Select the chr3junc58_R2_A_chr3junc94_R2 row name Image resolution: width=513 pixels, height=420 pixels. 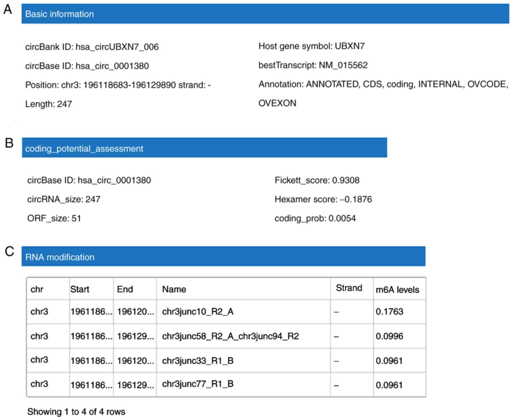click(230, 336)
